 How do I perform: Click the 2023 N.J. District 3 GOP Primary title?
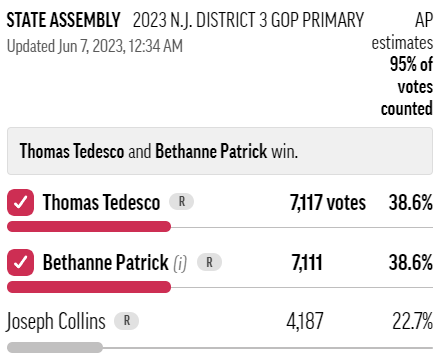[248, 20]
